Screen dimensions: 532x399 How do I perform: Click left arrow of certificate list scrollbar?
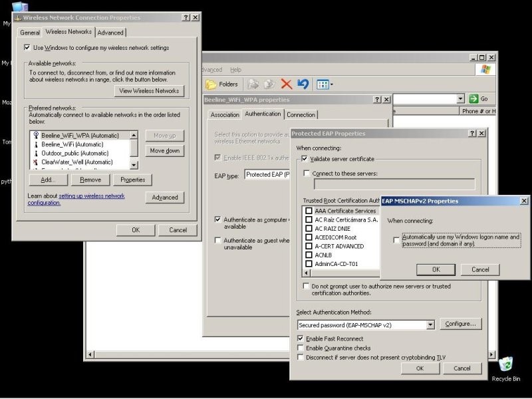307,273
